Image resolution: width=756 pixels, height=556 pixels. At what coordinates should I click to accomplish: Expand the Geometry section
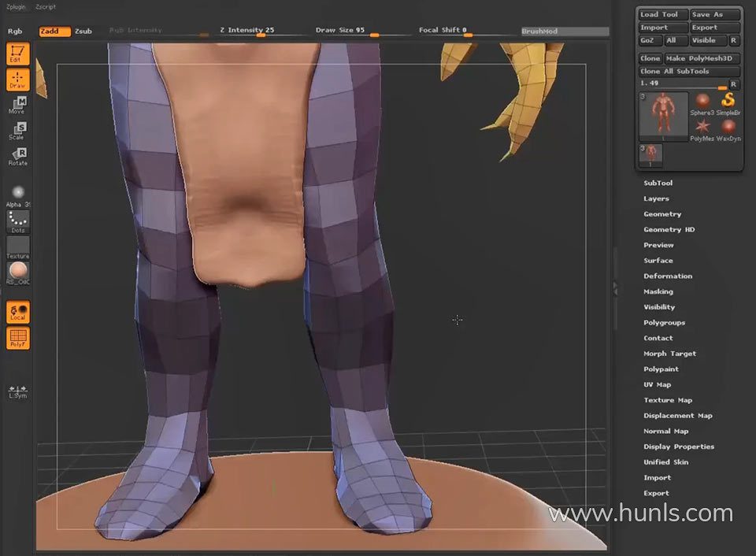pyautogui.click(x=662, y=214)
